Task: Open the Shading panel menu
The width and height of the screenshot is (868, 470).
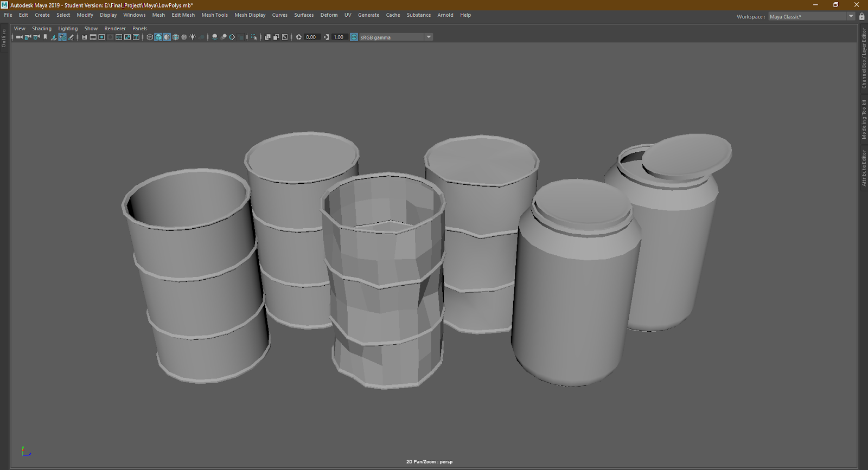Action: [41, 29]
